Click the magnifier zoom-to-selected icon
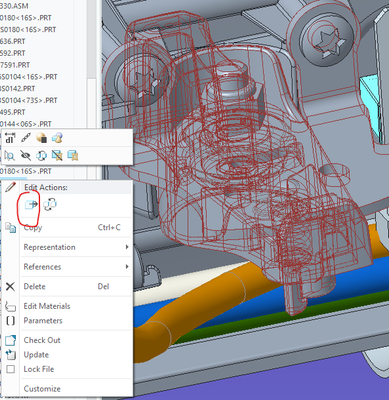This screenshot has height=400, width=389. (10, 156)
